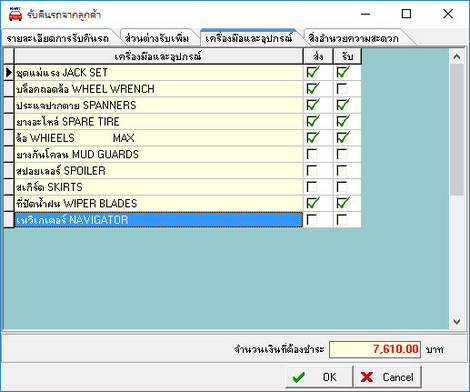Toggle รับ checkbox for SPANNERS

click(x=342, y=105)
